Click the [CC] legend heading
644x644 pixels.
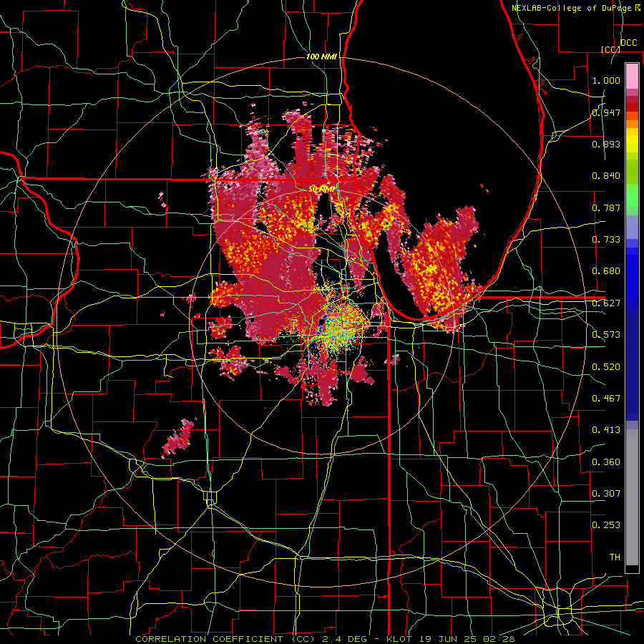tap(610, 49)
